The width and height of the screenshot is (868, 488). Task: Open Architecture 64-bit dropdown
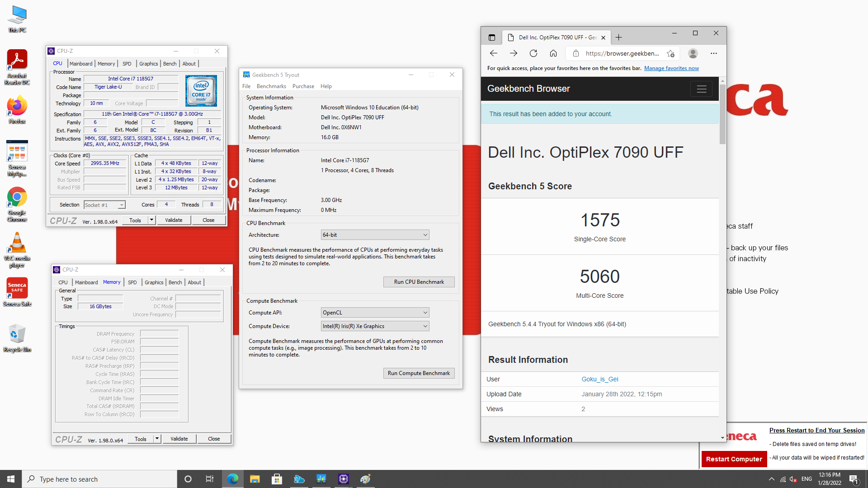375,235
